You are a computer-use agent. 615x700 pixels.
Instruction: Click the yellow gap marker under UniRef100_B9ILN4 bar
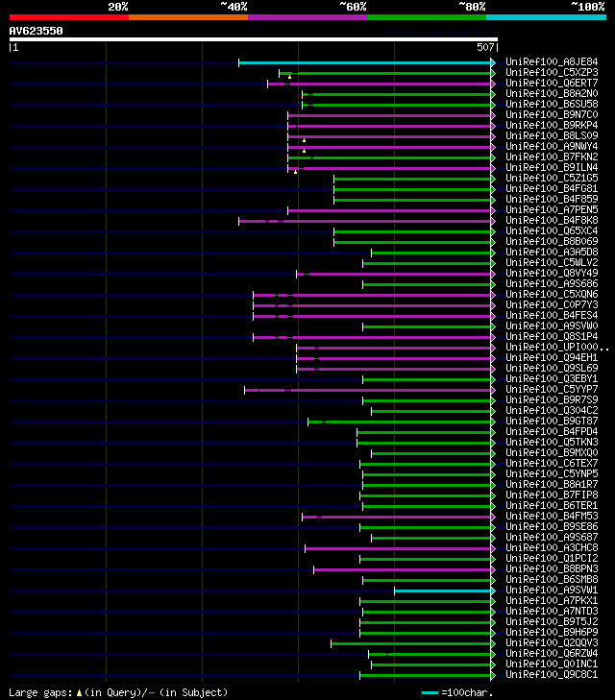pos(295,172)
